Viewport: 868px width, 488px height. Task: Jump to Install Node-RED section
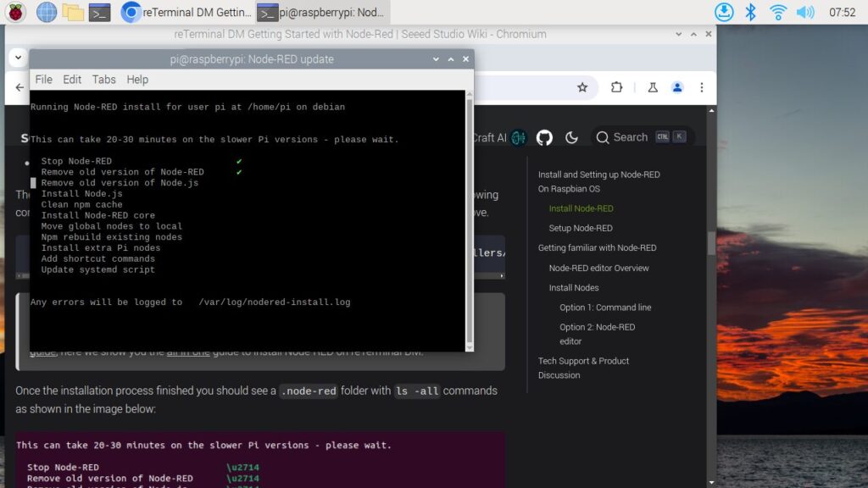point(581,208)
